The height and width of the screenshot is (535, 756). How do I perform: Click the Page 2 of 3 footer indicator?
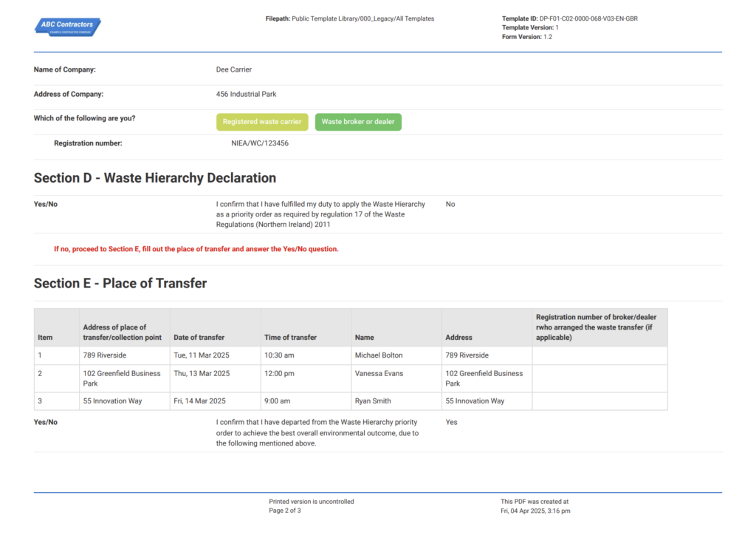(285, 511)
